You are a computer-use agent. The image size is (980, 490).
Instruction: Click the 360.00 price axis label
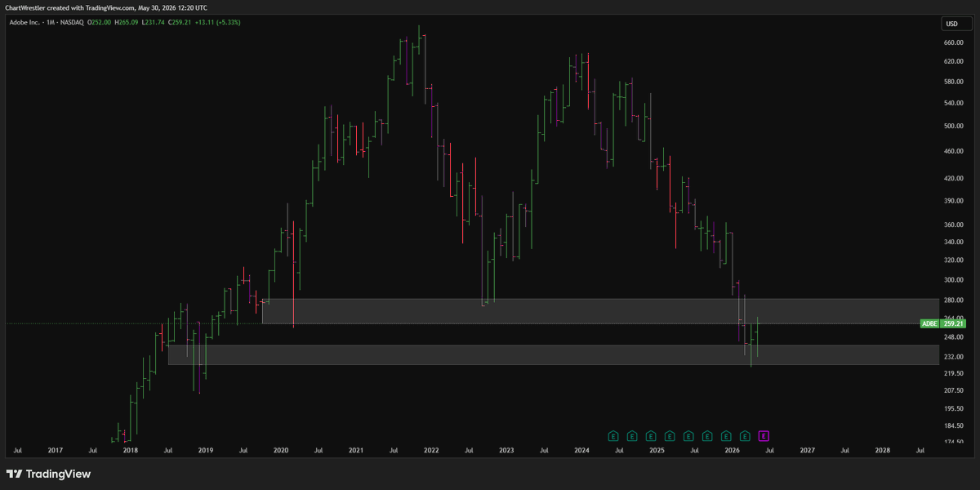pos(955,225)
